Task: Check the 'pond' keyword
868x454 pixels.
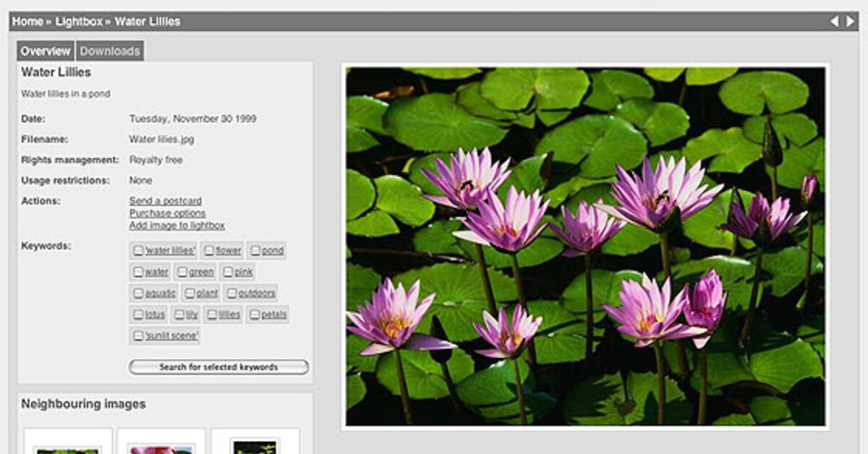Action: 255,250
